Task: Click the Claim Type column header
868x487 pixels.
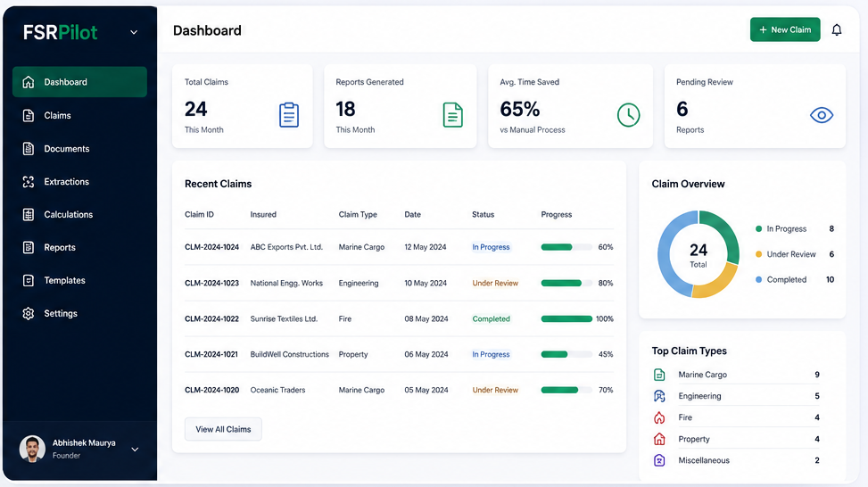Action: coord(358,214)
